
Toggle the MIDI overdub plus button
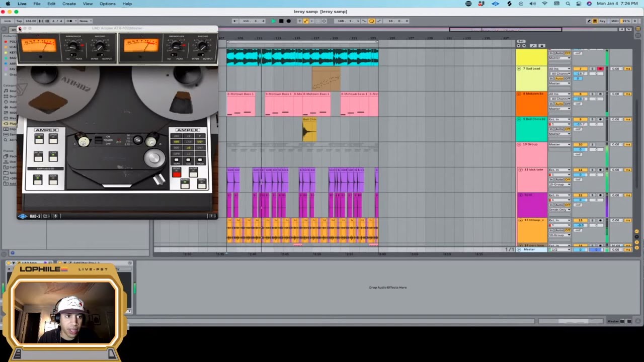click(300, 21)
